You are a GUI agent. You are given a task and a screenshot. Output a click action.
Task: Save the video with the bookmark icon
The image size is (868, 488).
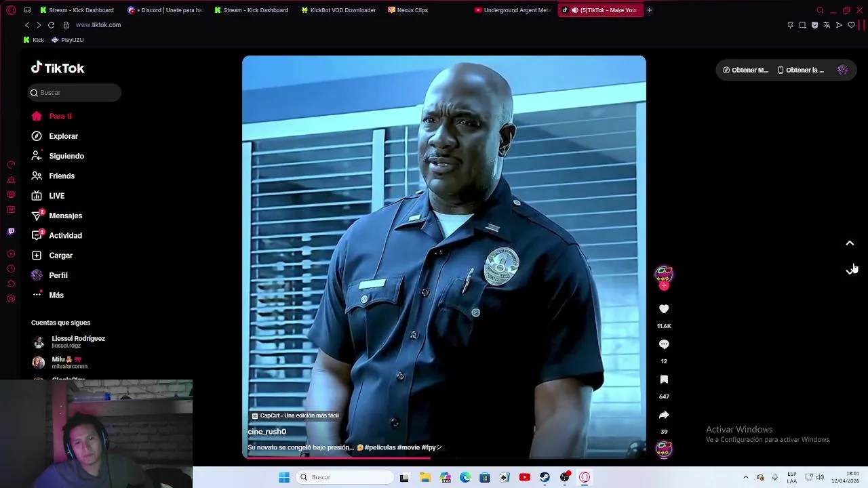[664, 380]
